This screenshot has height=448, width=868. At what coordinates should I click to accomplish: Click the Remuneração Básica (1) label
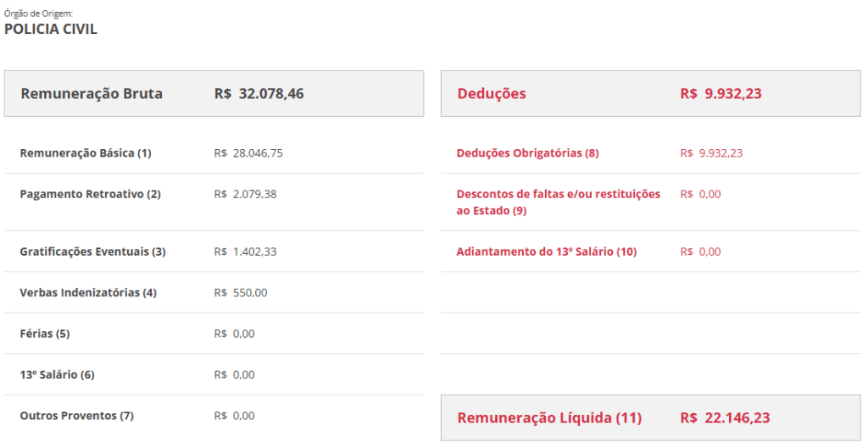coord(86,153)
